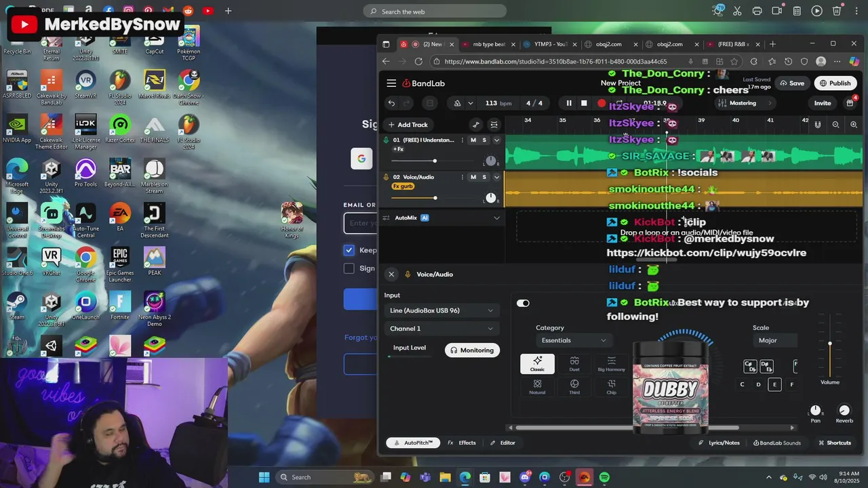Solo track 01 with S button
This screenshot has width=868, height=488.
(484, 140)
